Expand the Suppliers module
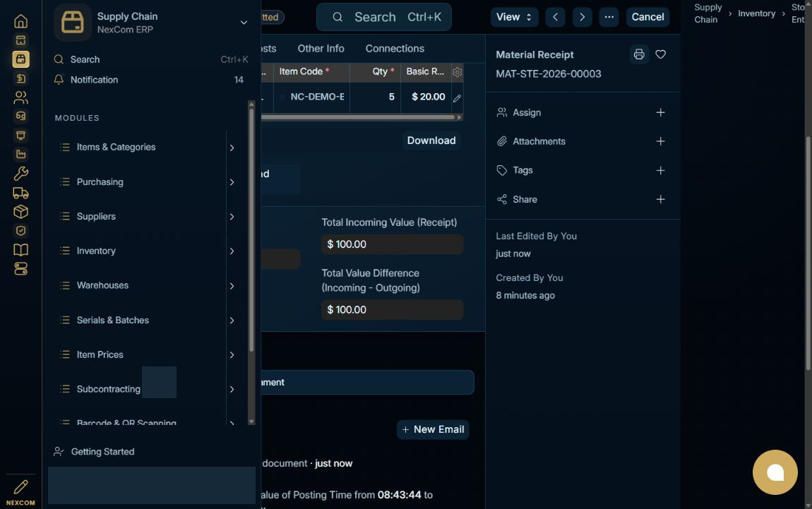This screenshot has width=812, height=509. pyautogui.click(x=232, y=217)
